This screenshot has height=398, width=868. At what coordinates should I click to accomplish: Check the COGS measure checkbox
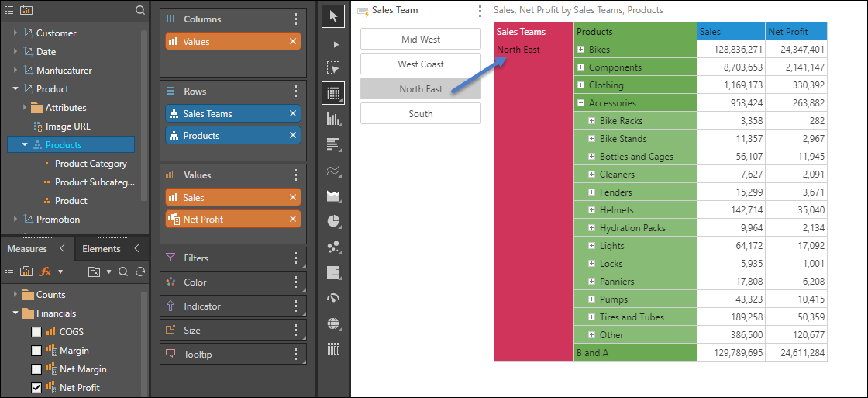pos(36,332)
